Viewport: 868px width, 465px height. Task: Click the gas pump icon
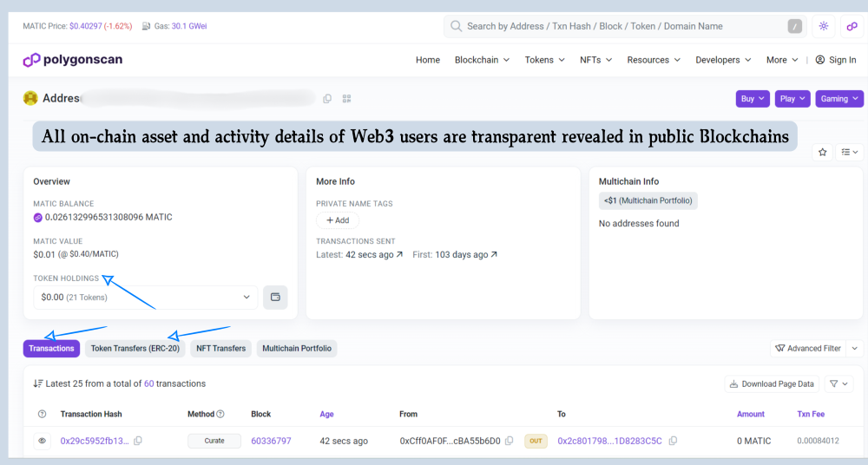click(146, 26)
